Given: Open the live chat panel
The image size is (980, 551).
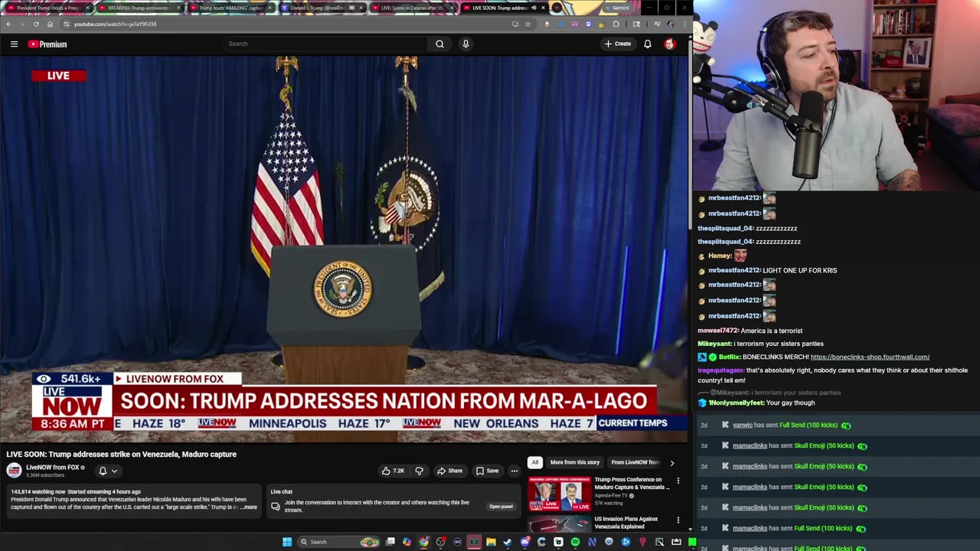Looking at the screenshot, I should tap(501, 506).
